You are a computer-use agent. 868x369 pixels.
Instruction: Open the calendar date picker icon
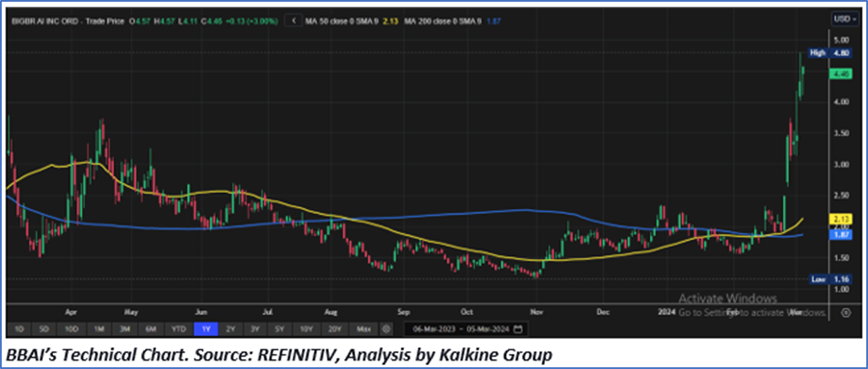[518, 329]
